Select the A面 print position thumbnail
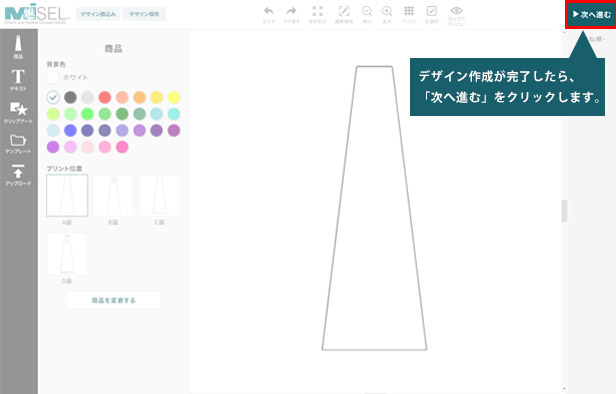 coord(67,196)
